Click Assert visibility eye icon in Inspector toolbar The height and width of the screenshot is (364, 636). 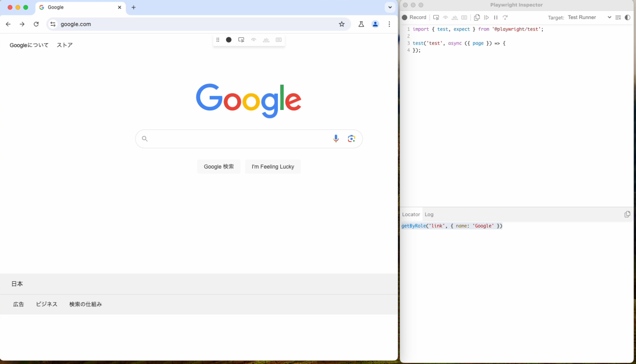click(x=446, y=17)
